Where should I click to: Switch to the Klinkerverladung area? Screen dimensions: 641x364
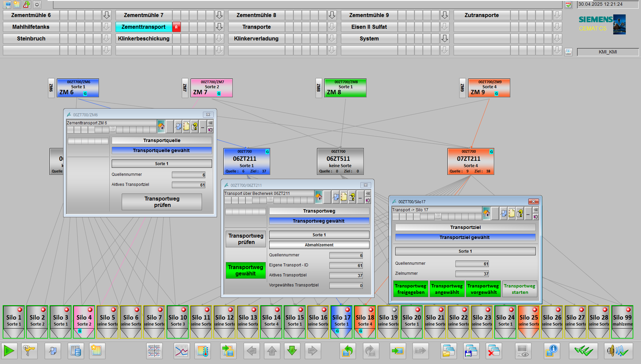pos(256,38)
